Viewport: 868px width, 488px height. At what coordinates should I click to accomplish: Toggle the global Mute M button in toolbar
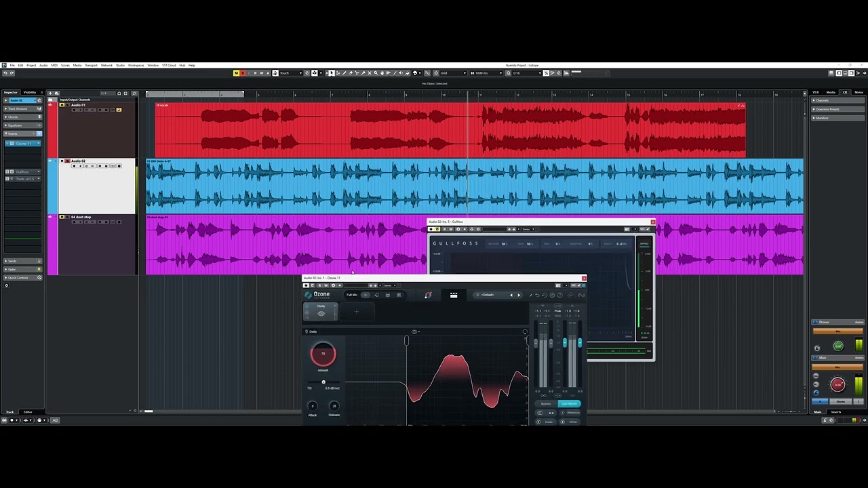coord(236,73)
